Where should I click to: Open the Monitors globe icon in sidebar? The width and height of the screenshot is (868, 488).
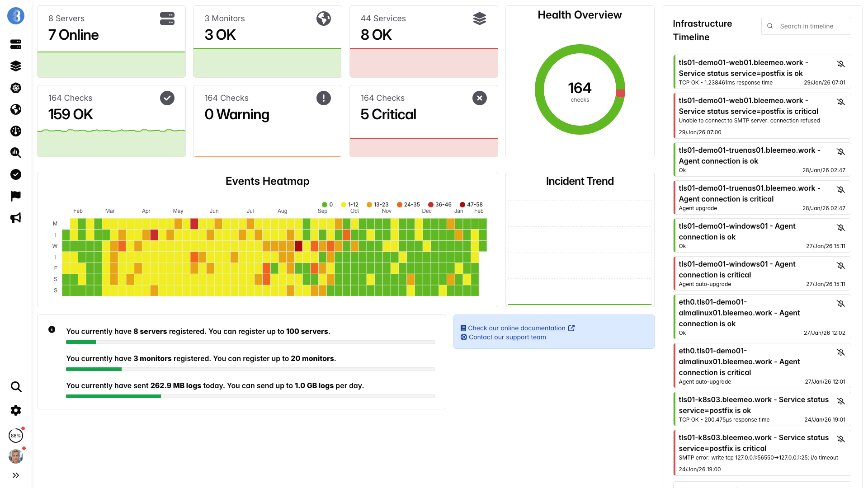click(x=16, y=109)
